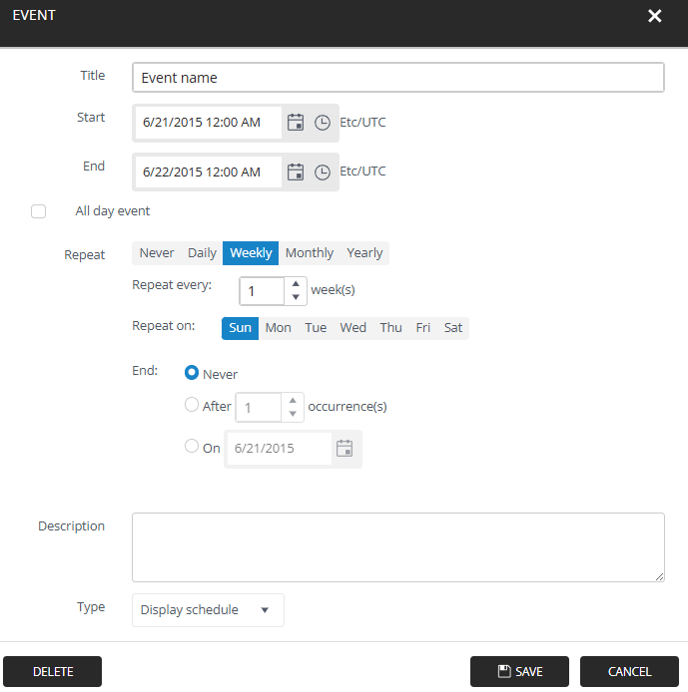The width and height of the screenshot is (688, 692).
Task: Open the End date calendar picker
Action: [295, 172]
